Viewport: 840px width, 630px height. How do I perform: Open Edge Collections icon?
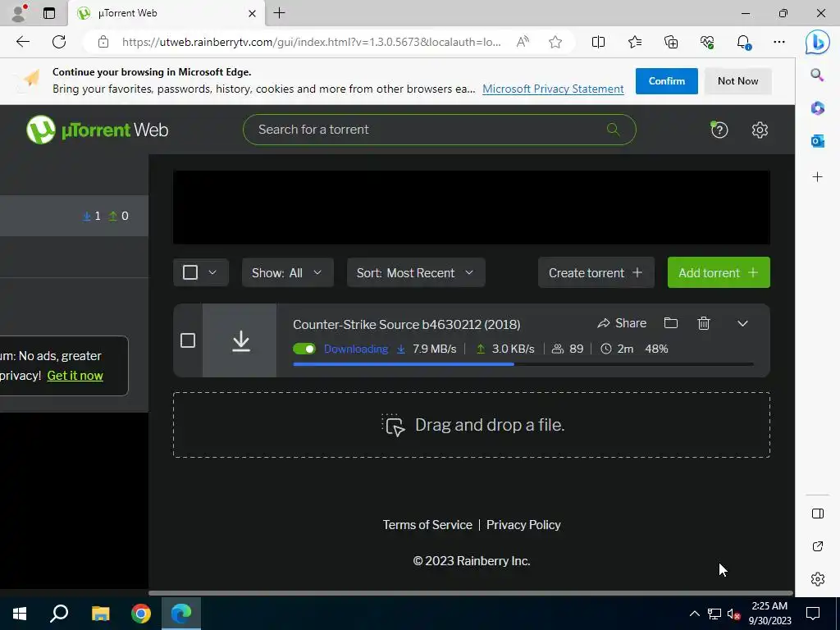(671, 42)
